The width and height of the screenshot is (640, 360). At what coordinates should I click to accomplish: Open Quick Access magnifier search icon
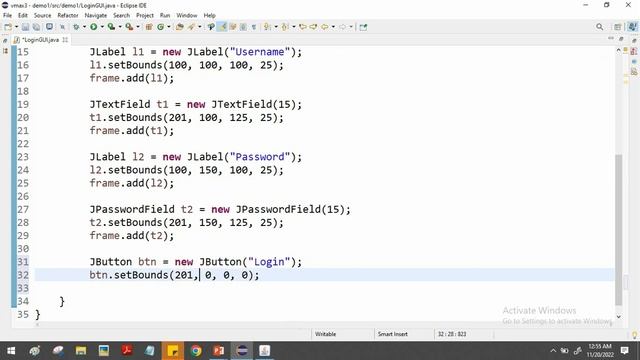(599, 27)
